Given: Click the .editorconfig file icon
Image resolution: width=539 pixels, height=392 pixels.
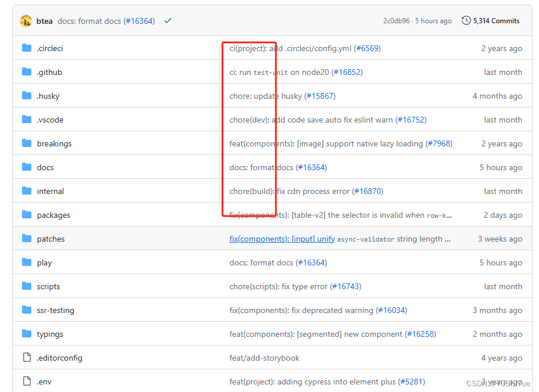Looking at the screenshot, I should pos(27,358).
